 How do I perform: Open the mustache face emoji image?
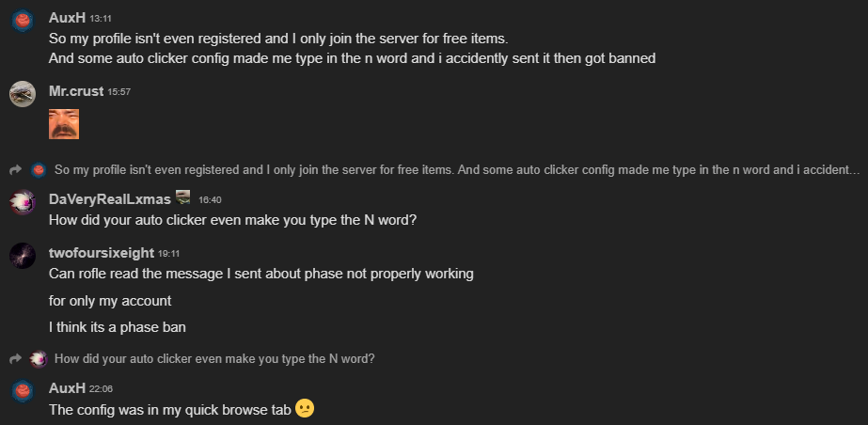64,124
